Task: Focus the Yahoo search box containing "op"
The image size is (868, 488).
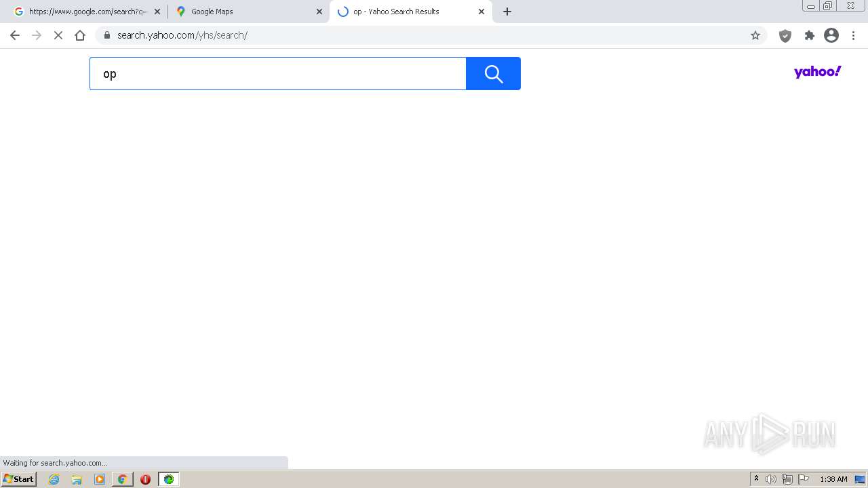Action: [278, 73]
